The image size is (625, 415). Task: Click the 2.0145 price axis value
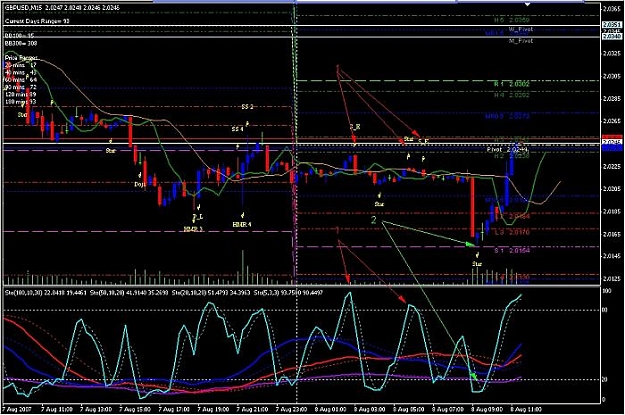(612, 256)
